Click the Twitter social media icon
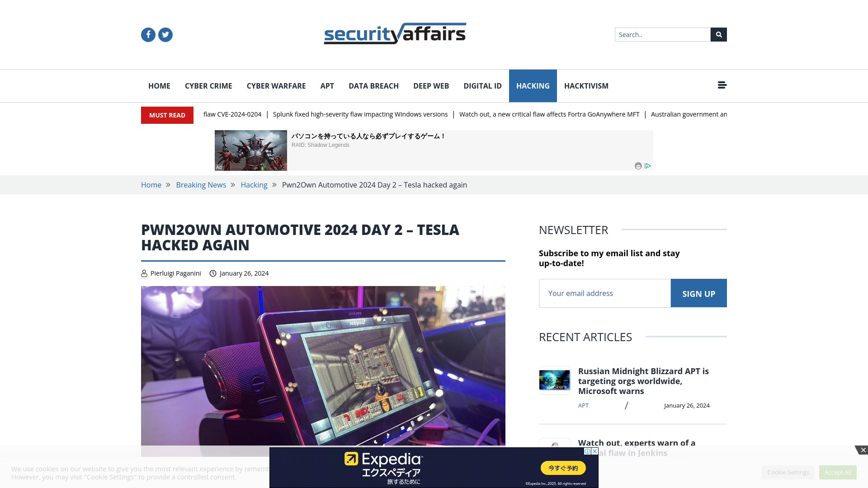This screenshot has width=868, height=488. [x=165, y=34]
